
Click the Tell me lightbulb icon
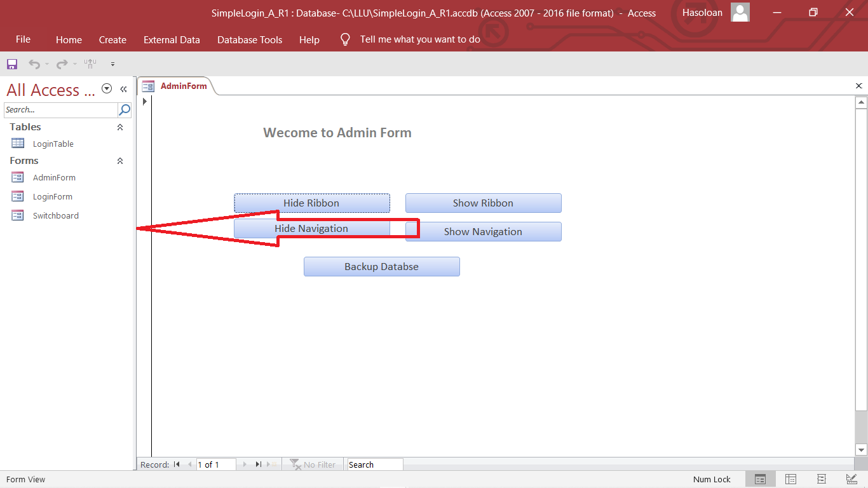345,39
